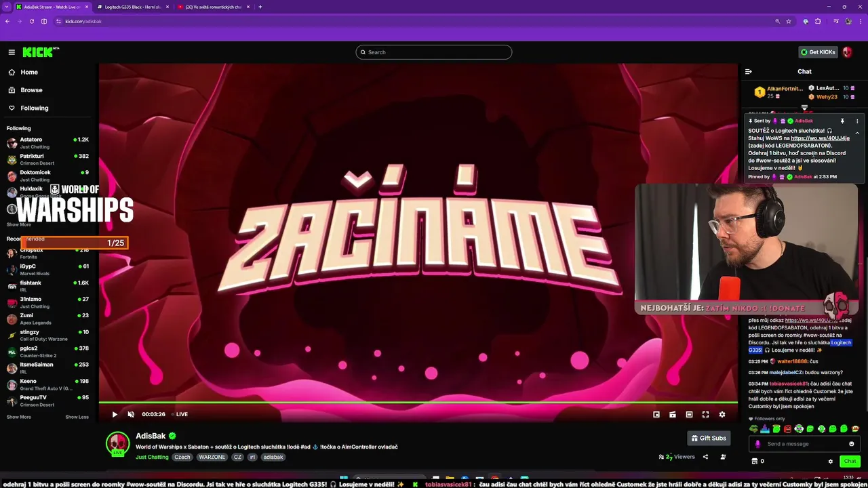Open the user profile avatar menu
Screen dimensions: 868x488
[x=848, y=52]
